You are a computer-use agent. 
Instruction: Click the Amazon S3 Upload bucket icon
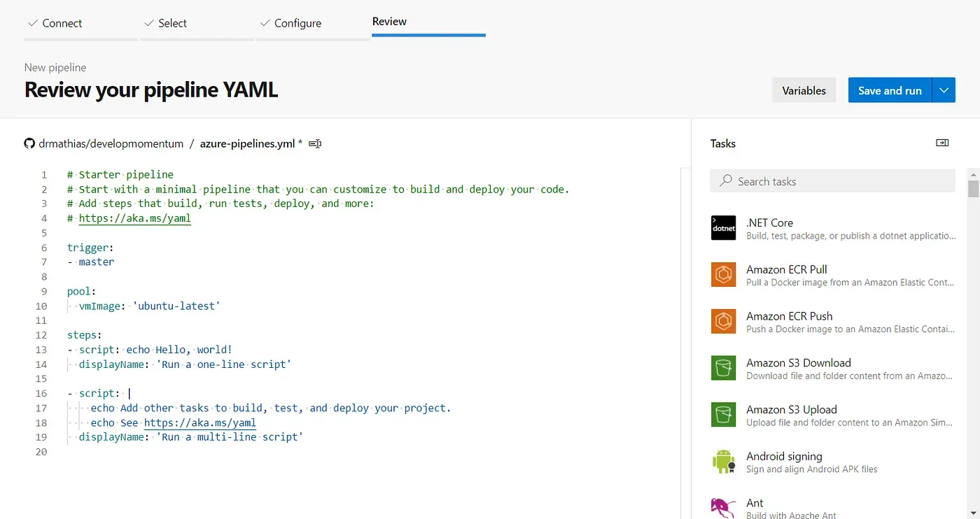(723, 415)
